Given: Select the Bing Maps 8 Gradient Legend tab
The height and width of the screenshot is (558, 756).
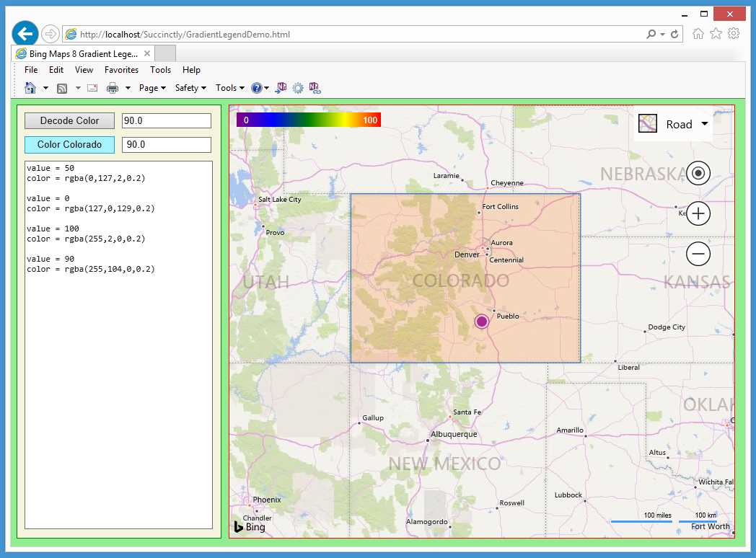Looking at the screenshot, I should [83, 53].
